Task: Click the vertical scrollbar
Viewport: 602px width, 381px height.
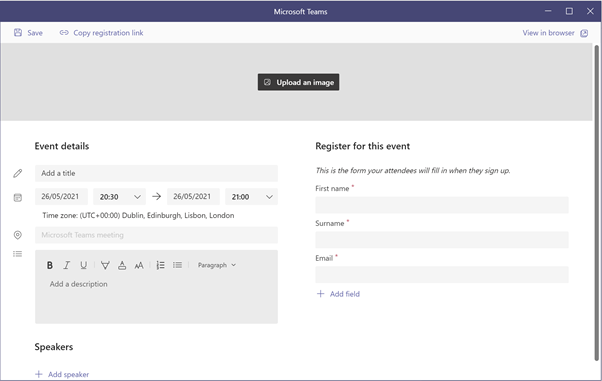Action: 597,203
